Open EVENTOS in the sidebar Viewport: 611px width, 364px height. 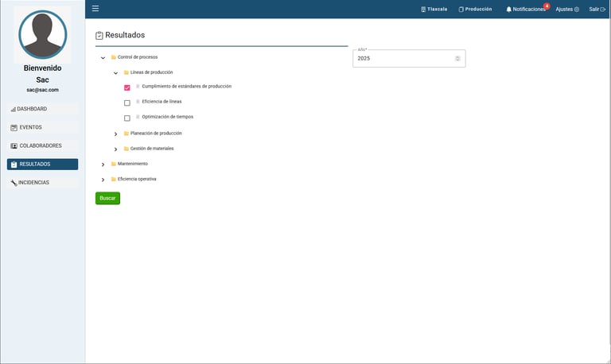(x=42, y=127)
